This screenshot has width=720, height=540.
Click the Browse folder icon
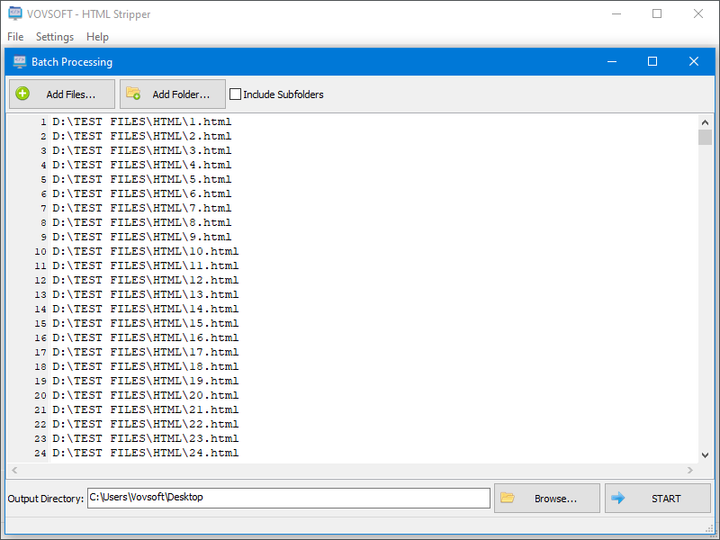[507, 497]
